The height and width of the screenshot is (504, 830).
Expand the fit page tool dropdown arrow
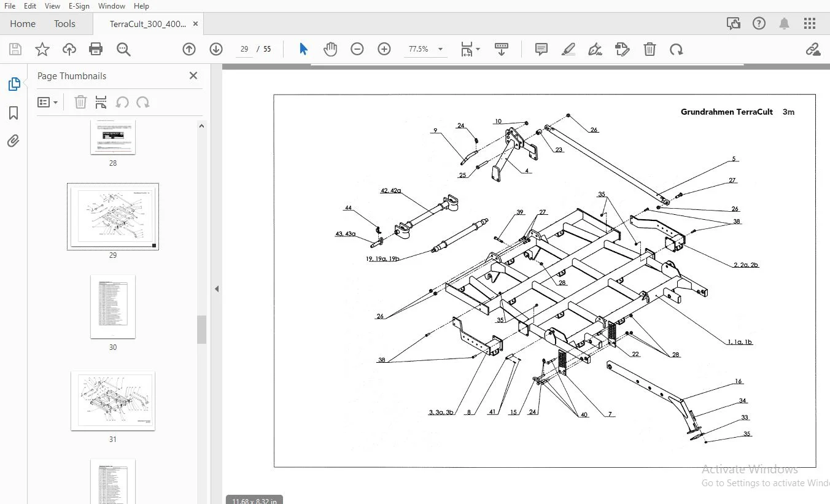click(x=478, y=49)
